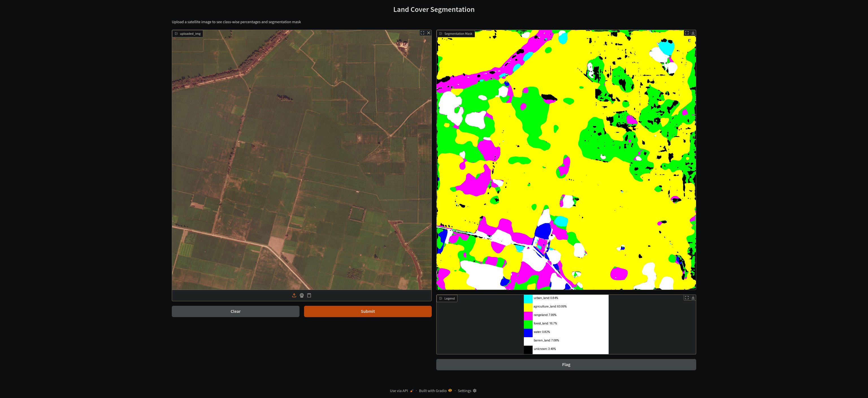Open the image upload icon below uploaded_img
Viewport: 868px width, 398px height.
294,295
